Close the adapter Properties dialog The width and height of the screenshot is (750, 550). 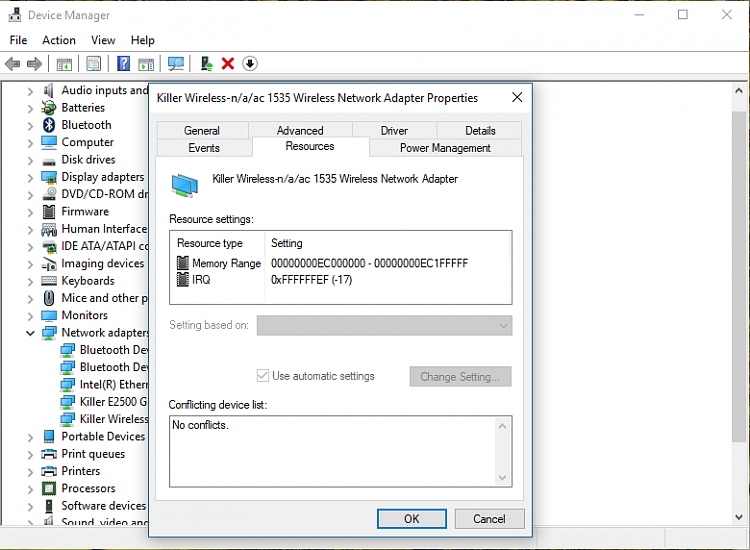tap(517, 98)
